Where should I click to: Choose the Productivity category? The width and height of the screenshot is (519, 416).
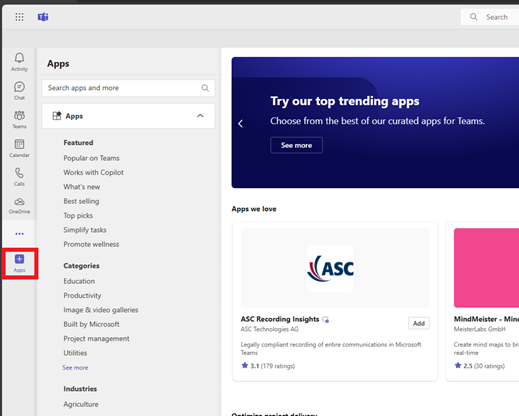point(82,295)
